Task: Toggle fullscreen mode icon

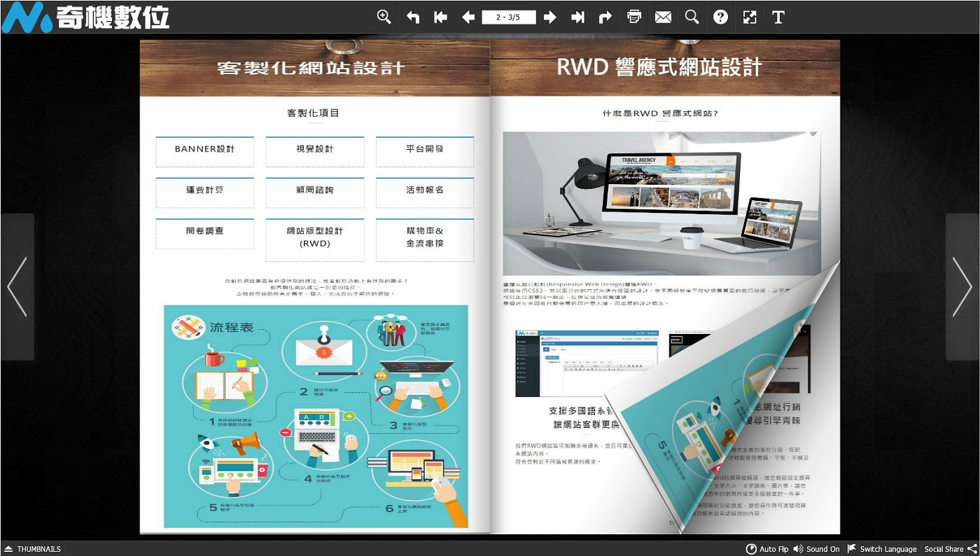Action: pyautogui.click(x=750, y=17)
